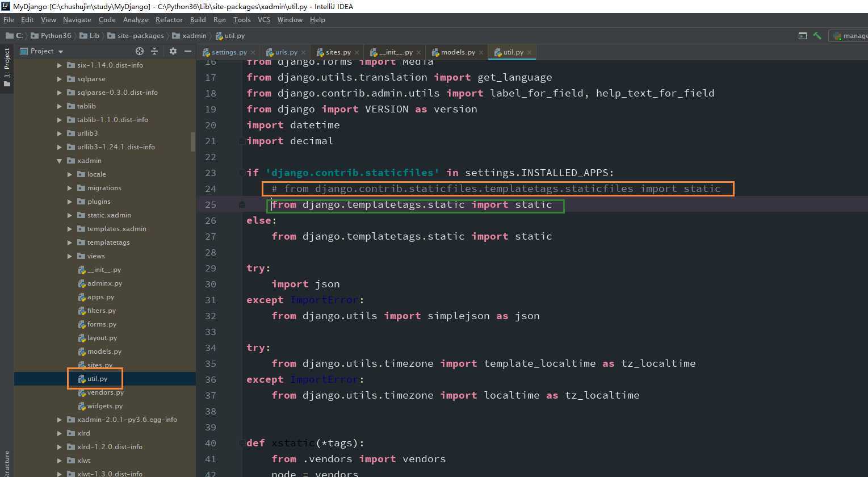868x477 pixels.
Task: Click the Locate/Scroll from Source target icon
Action: coord(140,51)
